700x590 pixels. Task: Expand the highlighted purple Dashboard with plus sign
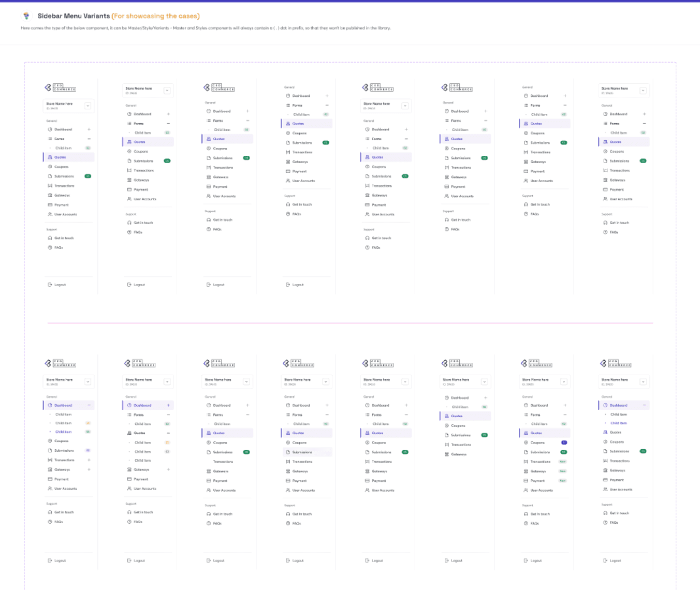[168, 405]
